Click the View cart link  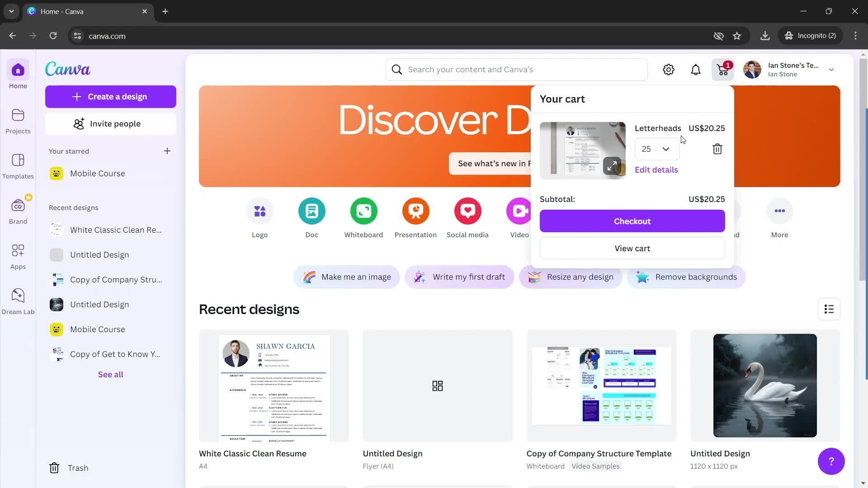632,249
